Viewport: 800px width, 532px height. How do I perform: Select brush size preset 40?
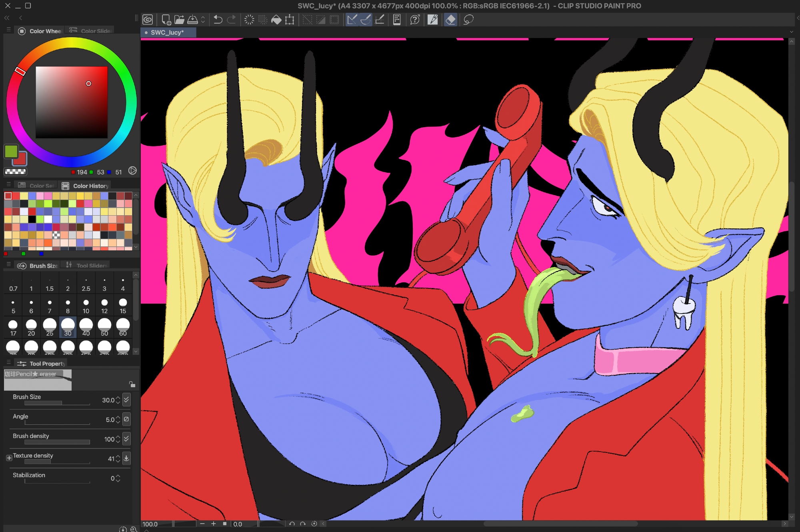[86, 327]
